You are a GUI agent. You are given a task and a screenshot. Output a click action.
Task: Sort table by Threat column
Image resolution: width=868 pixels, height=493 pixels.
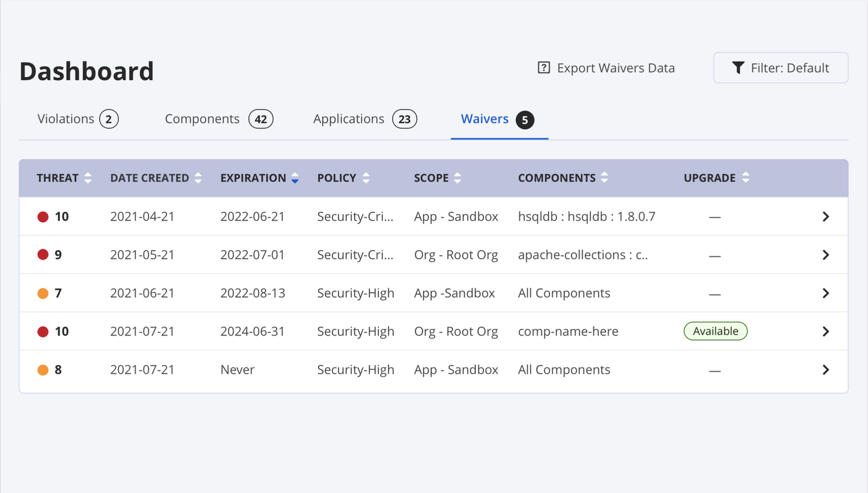click(88, 178)
